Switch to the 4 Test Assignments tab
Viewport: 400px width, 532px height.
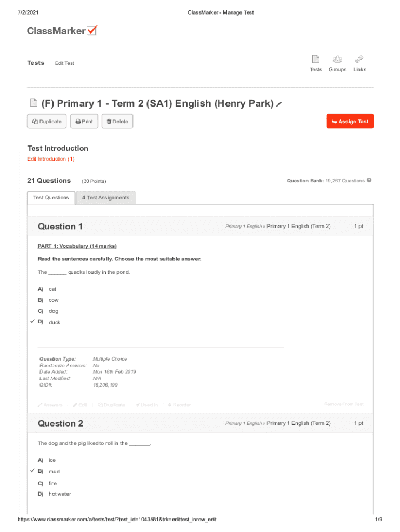click(x=105, y=198)
